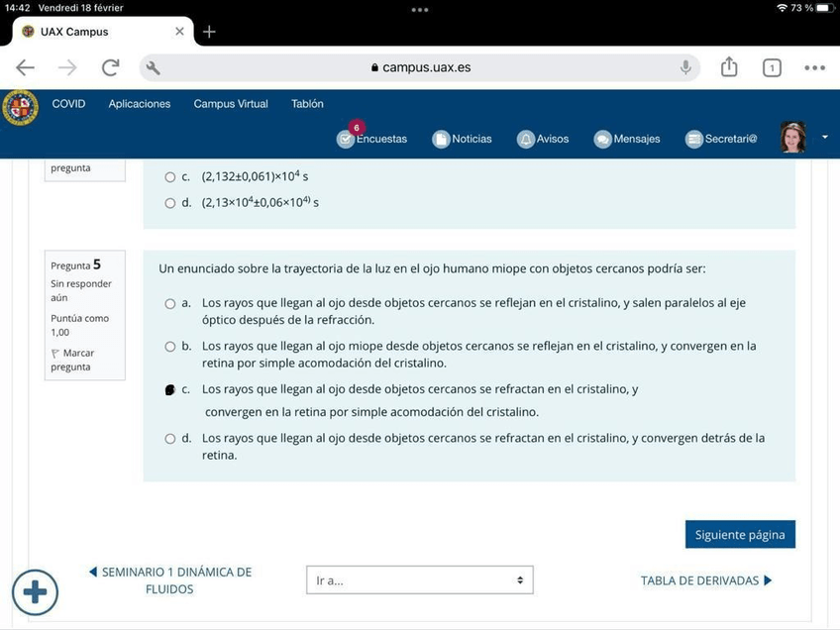Open the tabs overview icon
This screenshot has width=840, height=630.
[772, 67]
